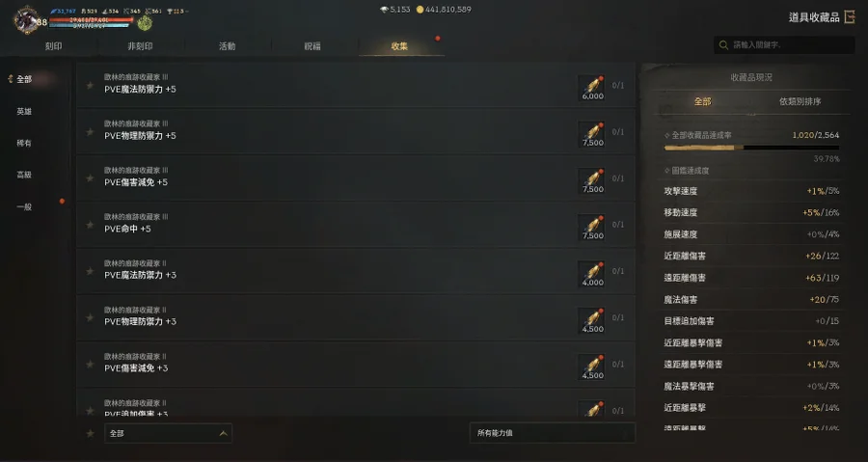Click item icon in PVE傷害減免 +3 row
This screenshot has width=868, height=462.
[x=592, y=367]
